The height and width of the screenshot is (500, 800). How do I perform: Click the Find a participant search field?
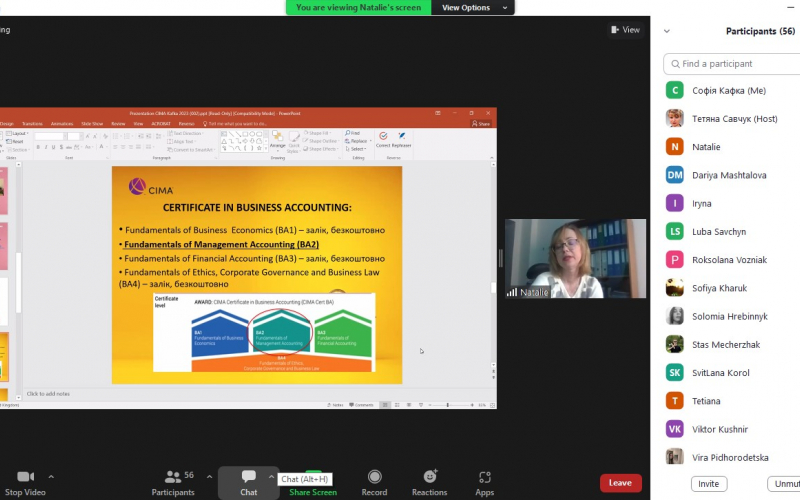[x=732, y=64]
